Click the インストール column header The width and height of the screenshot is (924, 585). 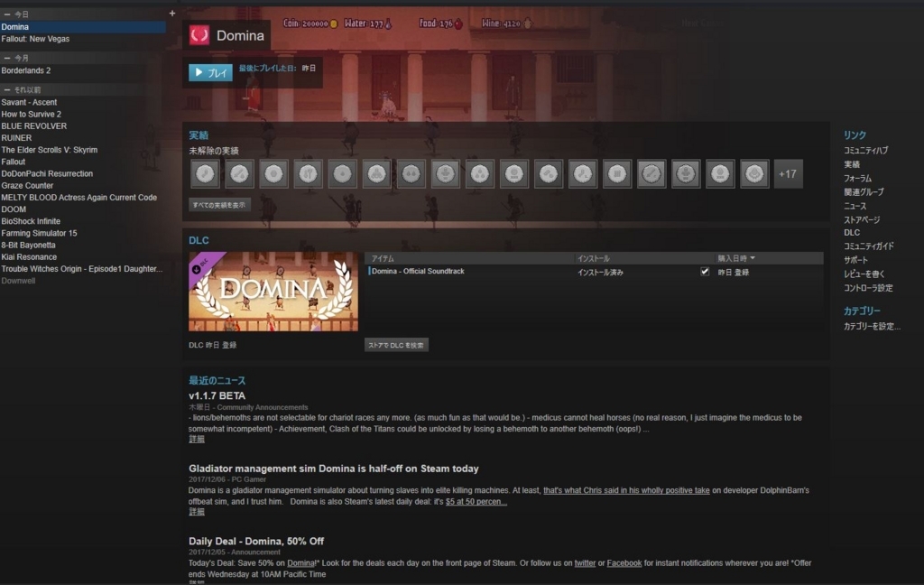point(594,258)
